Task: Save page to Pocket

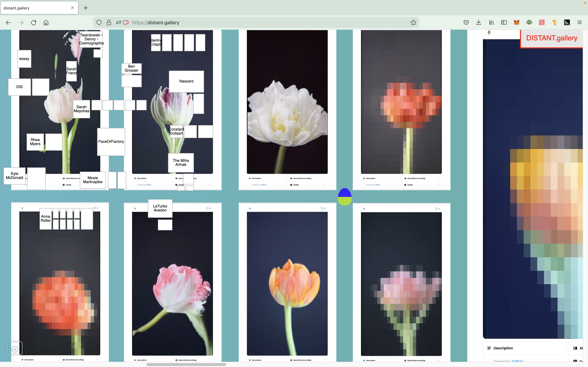Action: [x=466, y=23]
